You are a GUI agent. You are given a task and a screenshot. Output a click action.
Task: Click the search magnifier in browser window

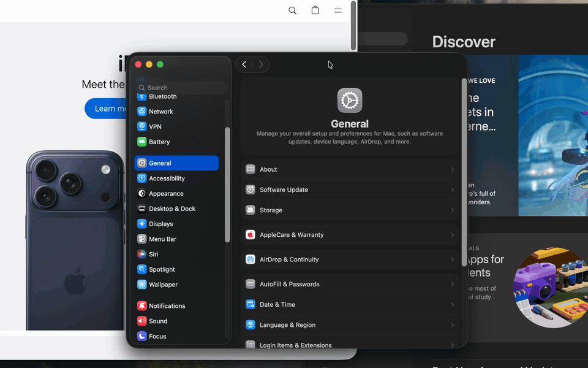[x=293, y=10]
